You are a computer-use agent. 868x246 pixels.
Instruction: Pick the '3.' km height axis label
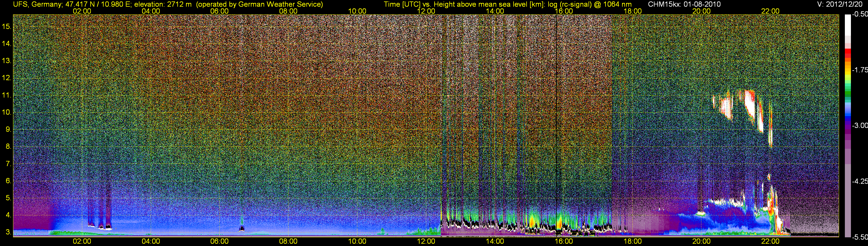click(8, 232)
